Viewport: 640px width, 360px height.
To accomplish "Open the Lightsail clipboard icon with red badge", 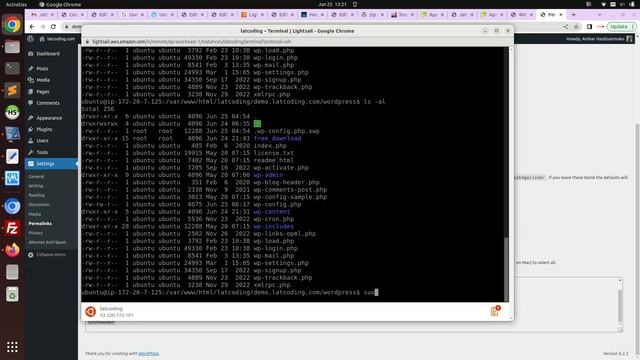I will (x=494, y=311).
